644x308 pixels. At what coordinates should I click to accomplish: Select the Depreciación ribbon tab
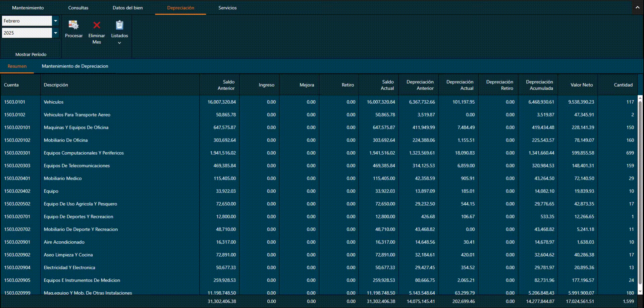click(180, 8)
